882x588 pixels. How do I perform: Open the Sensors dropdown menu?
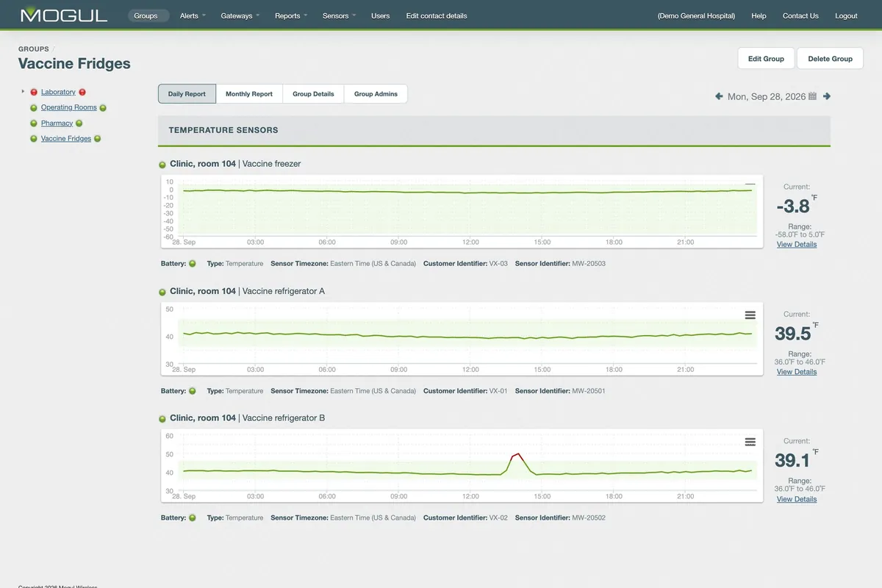coord(339,15)
